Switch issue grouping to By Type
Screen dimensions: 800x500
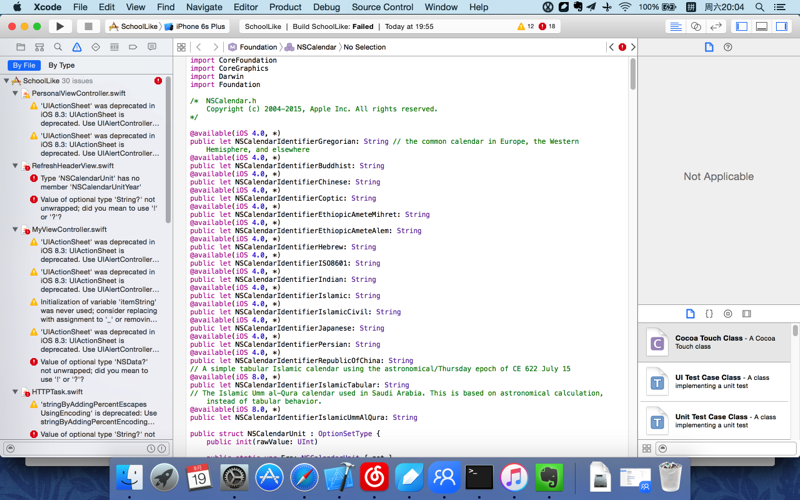point(61,65)
